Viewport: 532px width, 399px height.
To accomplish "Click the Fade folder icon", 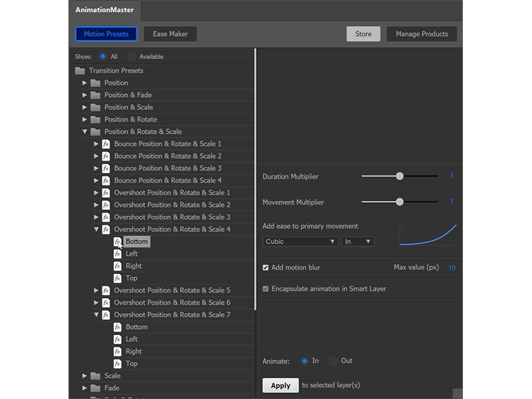I will click(96, 388).
